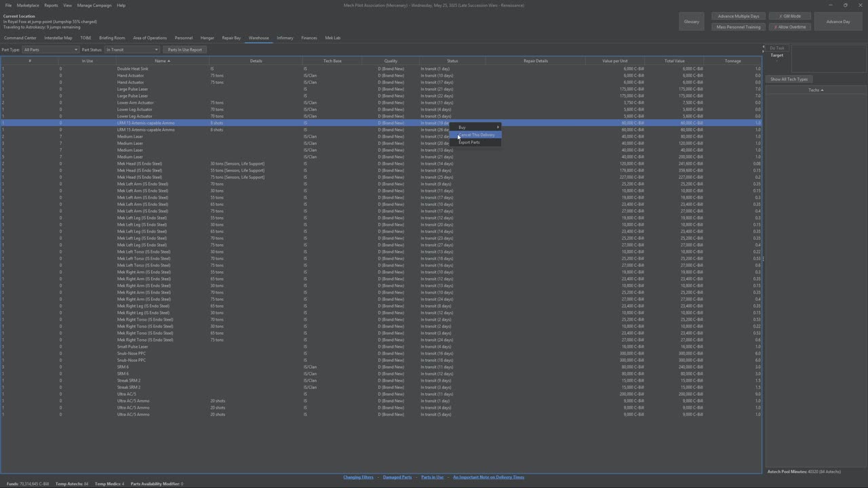Sort by the Tonnage column header
The image size is (868, 488).
[733, 61]
